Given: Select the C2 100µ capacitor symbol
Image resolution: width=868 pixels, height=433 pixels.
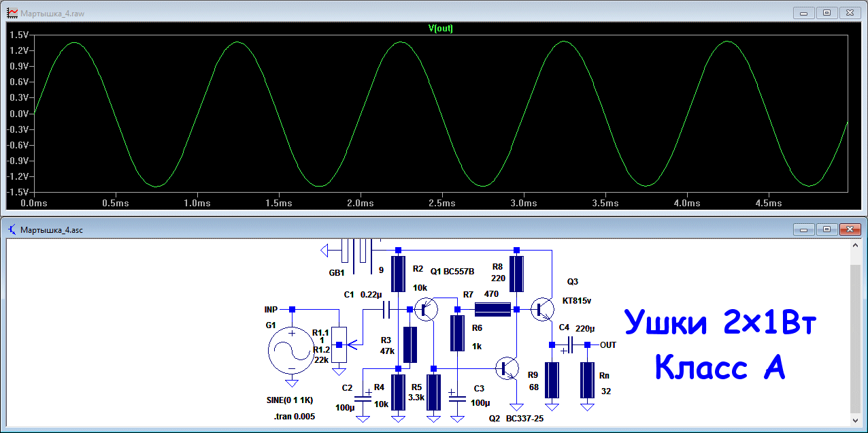Looking at the screenshot, I should tap(363, 398).
